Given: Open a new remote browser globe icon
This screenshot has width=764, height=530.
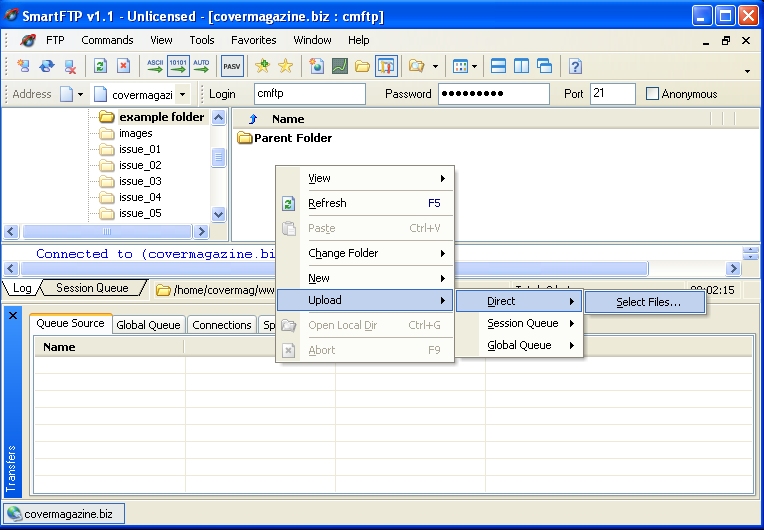Looking at the screenshot, I should [316, 66].
